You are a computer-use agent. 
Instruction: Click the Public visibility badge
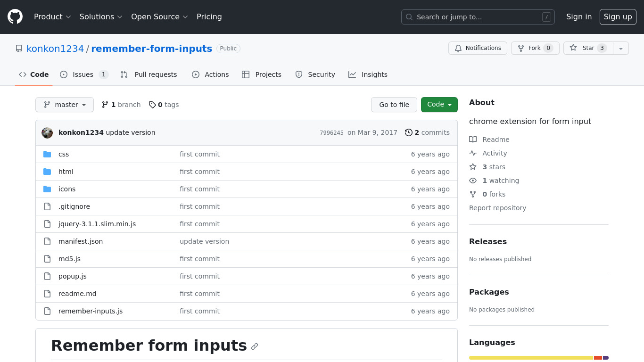pos(228,49)
